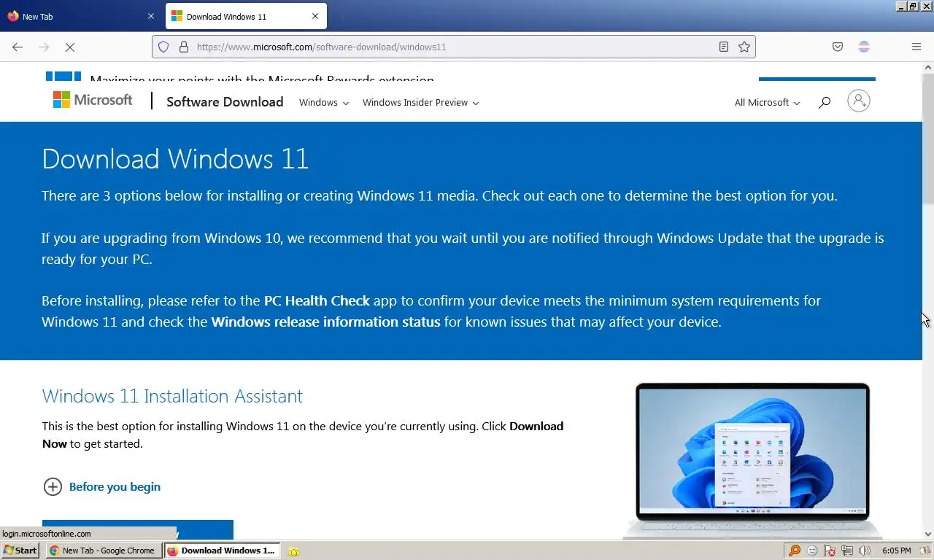Stop page loading with the X button
The image size is (934, 560).
click(x=70, y=47)
